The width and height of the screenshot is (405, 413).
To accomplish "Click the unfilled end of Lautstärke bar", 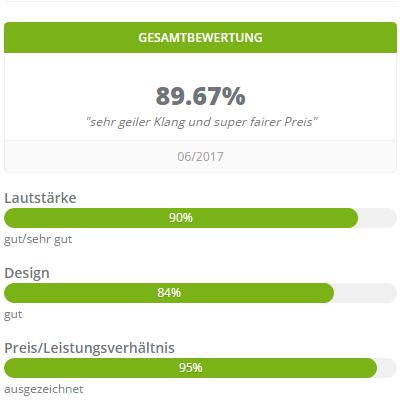I will pos(377,218).
